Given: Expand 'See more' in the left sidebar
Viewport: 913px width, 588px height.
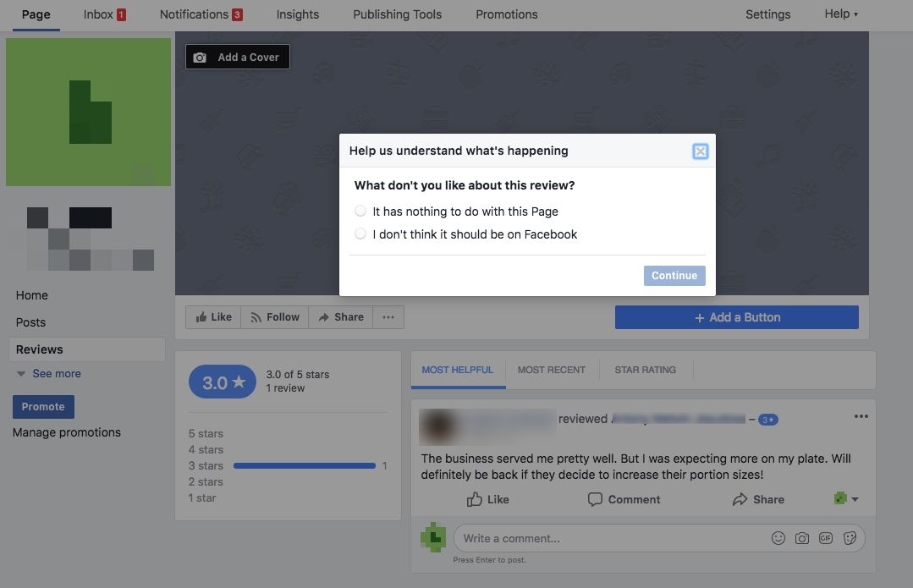Looking at the screenshot, I should 48,373.
